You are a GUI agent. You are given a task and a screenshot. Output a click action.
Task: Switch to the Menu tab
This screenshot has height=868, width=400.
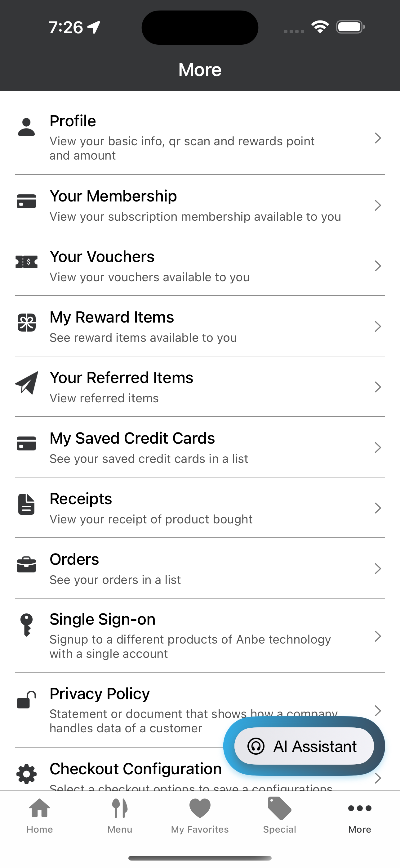(120, 816)
